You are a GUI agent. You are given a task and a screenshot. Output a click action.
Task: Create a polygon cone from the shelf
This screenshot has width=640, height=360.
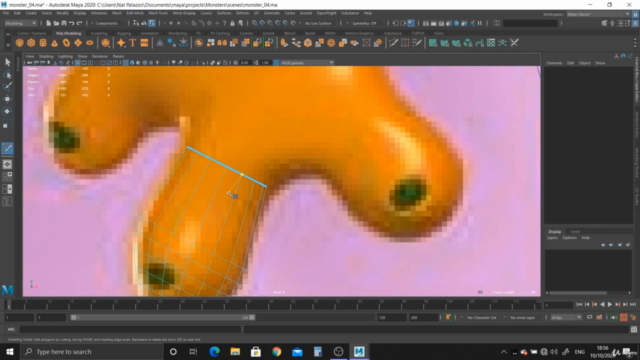54,43
